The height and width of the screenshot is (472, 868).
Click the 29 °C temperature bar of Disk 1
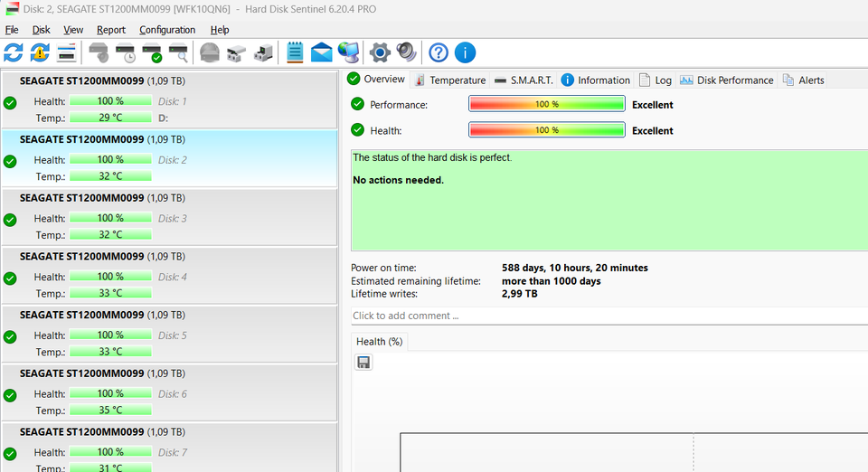pyautogui.click(x=110, y=118)
